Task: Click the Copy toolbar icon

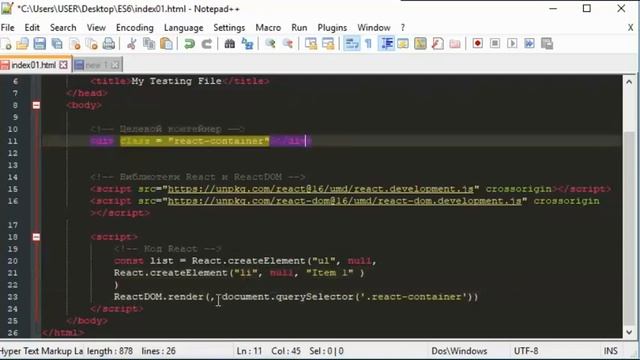Action: pyautogui.click(x=149, y=44)
